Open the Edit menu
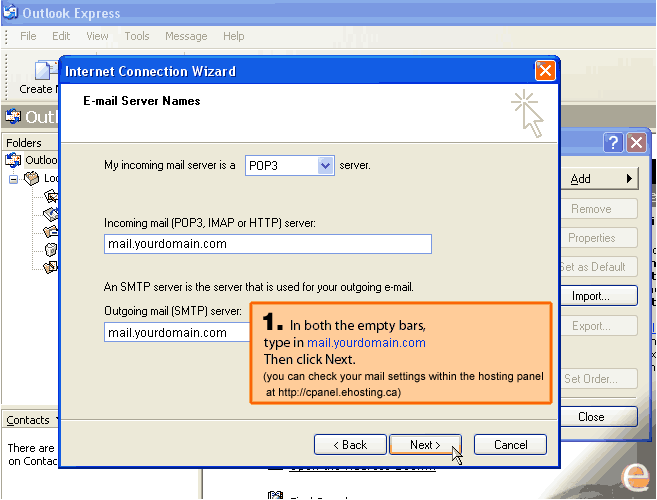This screenshot has height=500, width=657. [61, 36]
